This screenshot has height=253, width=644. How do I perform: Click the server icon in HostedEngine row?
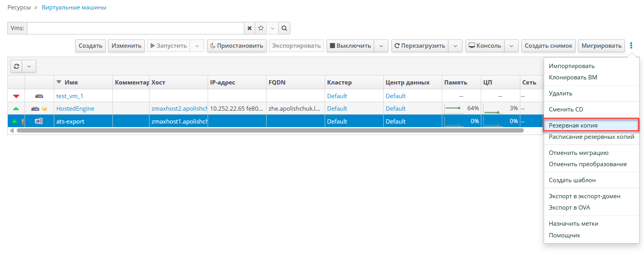coord(35,109)
